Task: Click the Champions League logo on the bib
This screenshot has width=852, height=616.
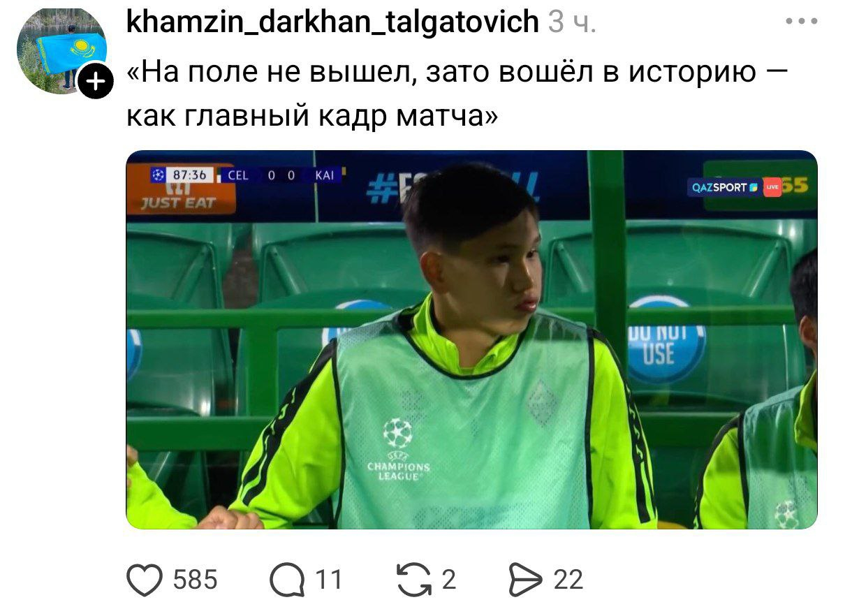Action: click(x=398, y=450)
